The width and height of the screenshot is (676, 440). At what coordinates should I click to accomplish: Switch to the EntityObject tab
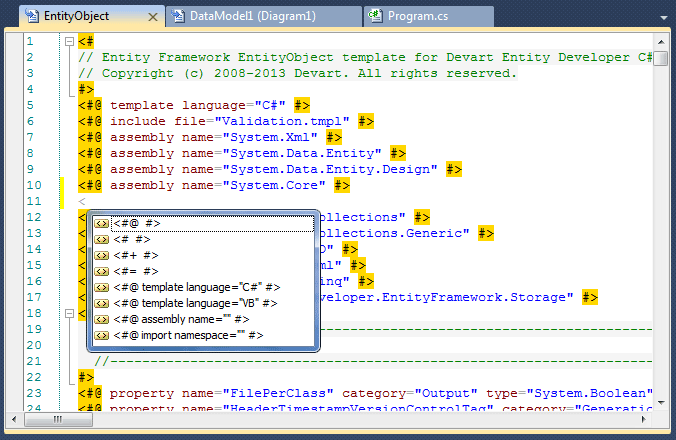point(92,16)
